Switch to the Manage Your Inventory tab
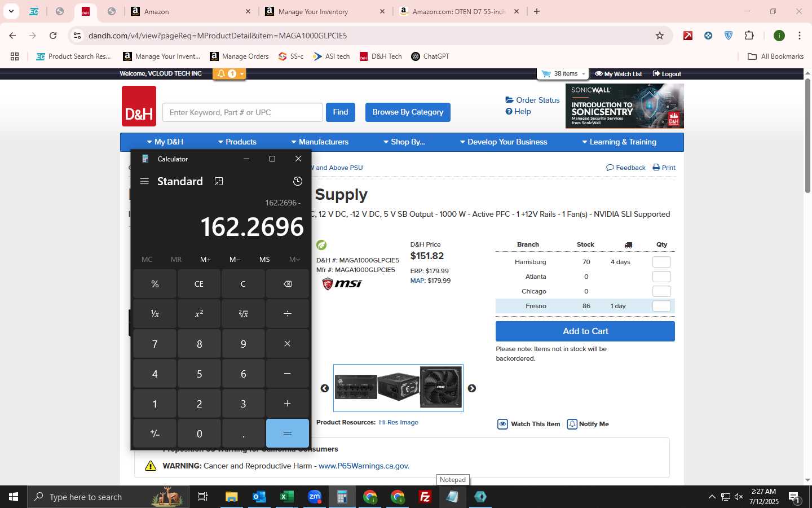Viewport: 812px width, 508px height. tap(325, 11)
